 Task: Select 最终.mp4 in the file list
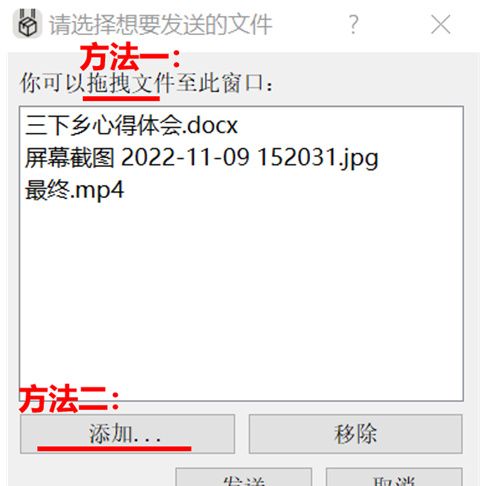click(74, 190)
